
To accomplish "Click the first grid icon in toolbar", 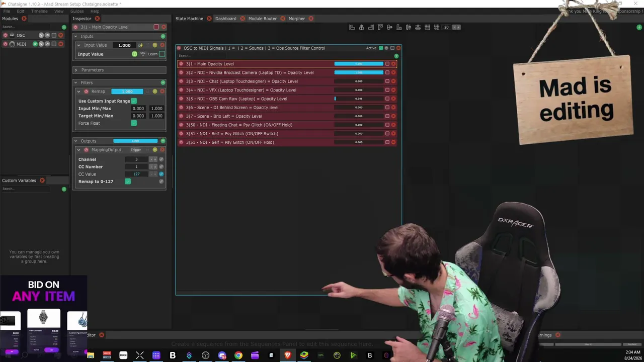I will click(x=427, y=27).
